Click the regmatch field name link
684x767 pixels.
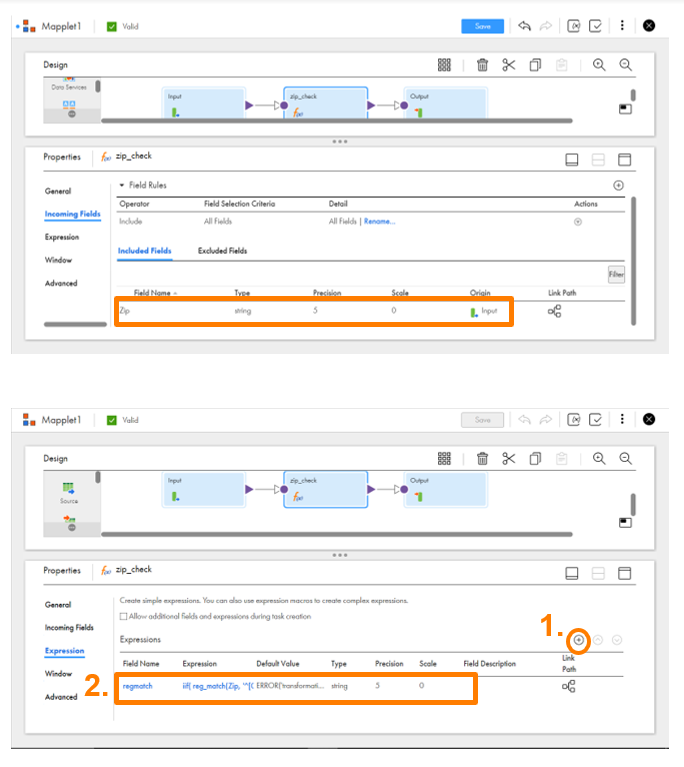(137, 686)
